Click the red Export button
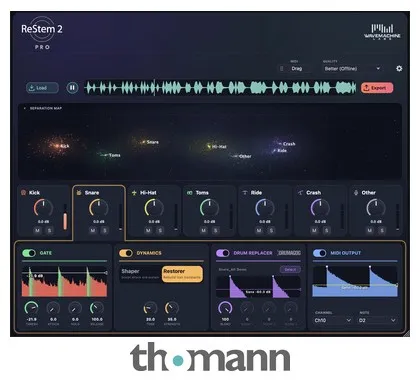 point(377,88)
